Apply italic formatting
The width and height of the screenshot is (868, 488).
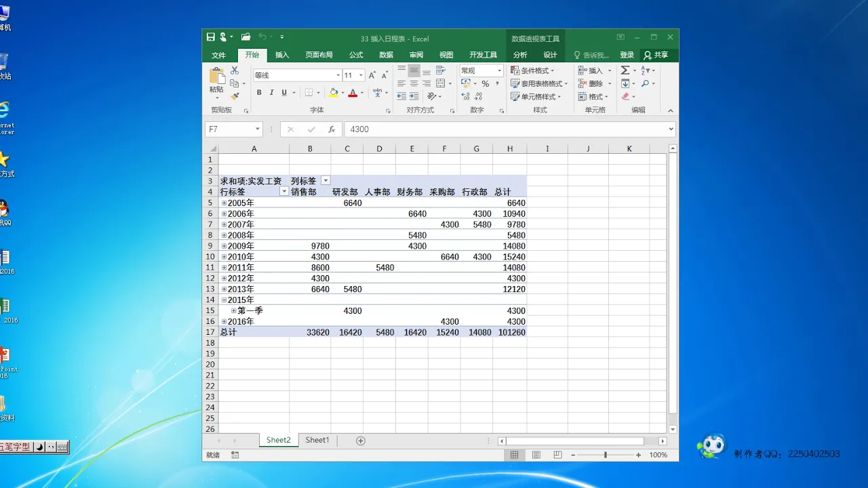pyautogui.click(x=272, y=93)
